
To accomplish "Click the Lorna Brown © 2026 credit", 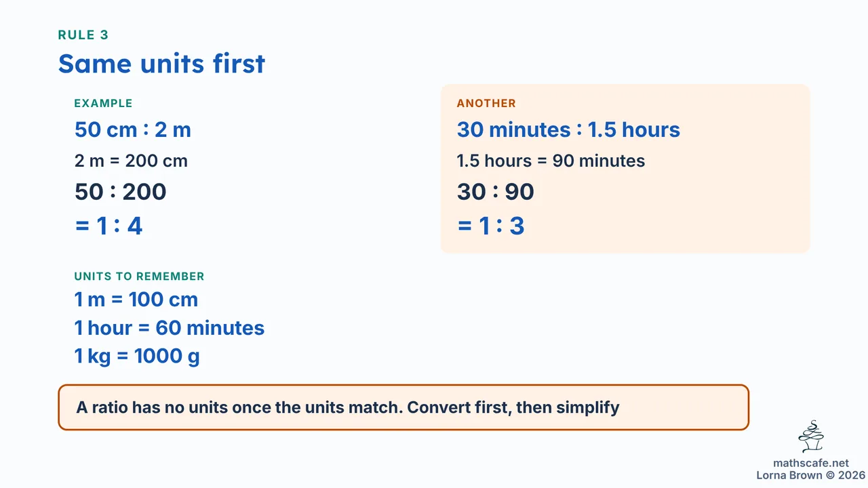I will (x=810, y=475).
